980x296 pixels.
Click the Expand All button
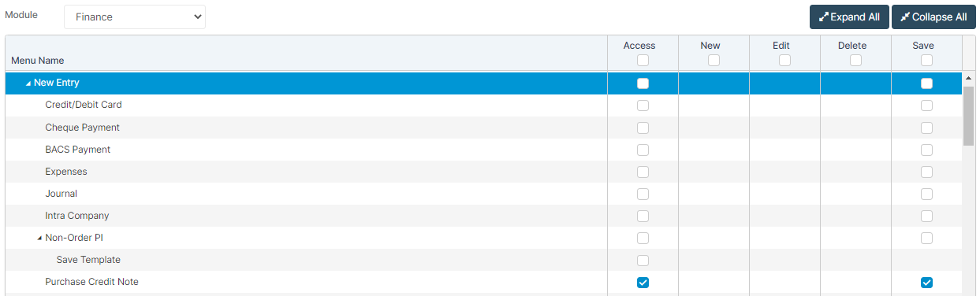coord(849,17)
